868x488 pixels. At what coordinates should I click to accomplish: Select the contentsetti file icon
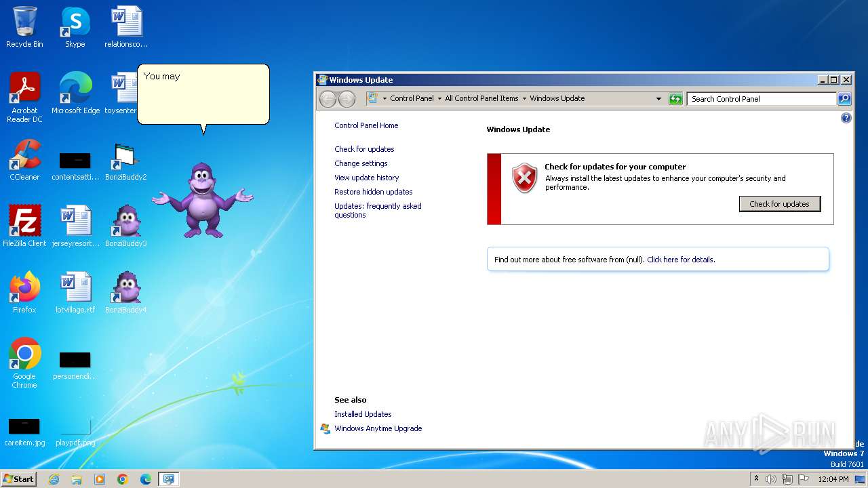[x=75, y=165]
